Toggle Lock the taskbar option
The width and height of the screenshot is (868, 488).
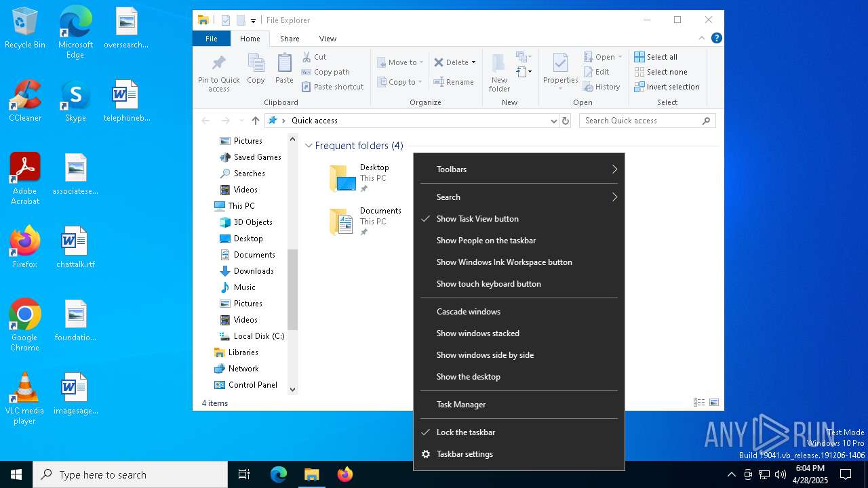click(x=519, y=432)
